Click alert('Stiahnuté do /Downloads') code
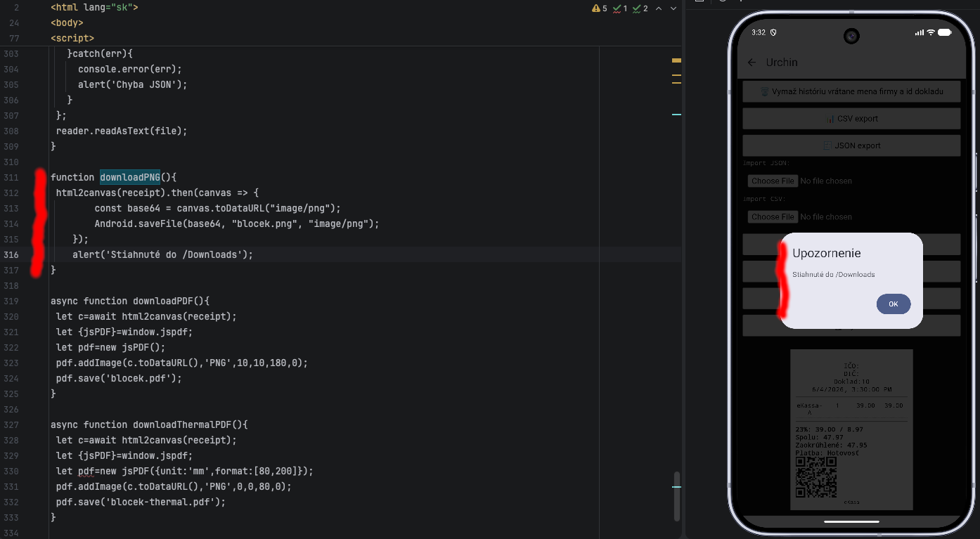 click(162, 254)
